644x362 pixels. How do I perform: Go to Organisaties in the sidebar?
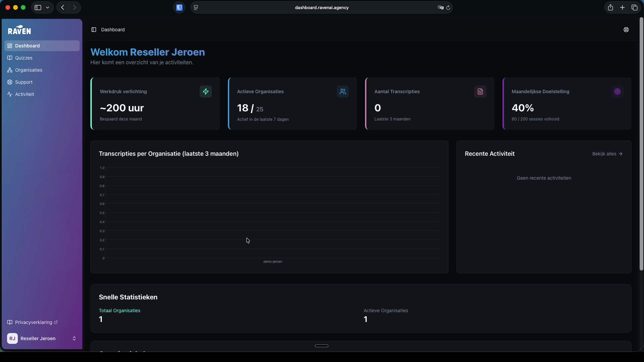point(29,70)
